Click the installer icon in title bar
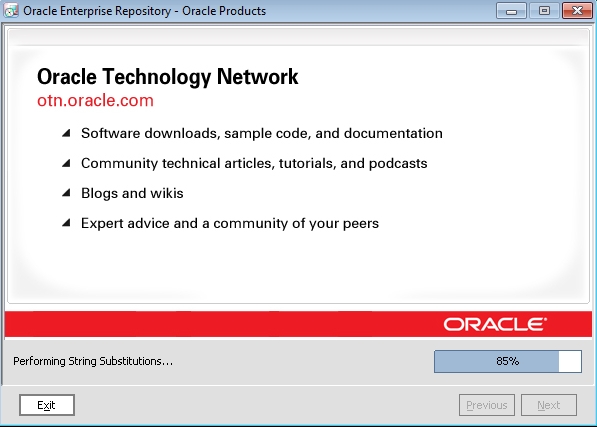This screenshot has height=427, width=597. click(x=11, y=10)
